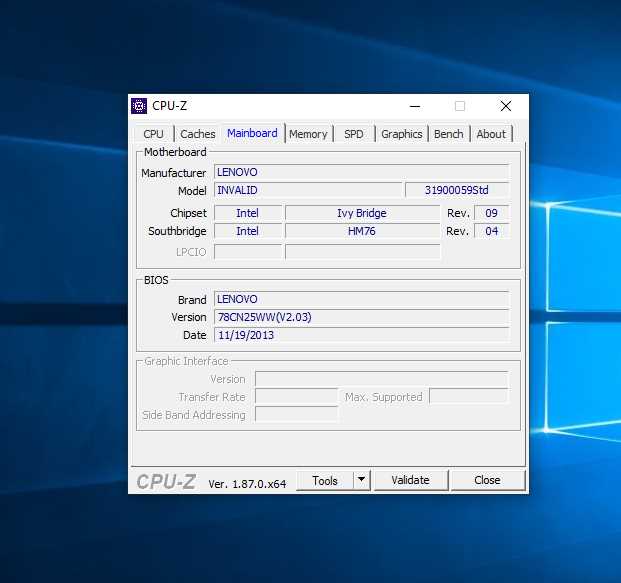
Task: Click chipset value Ivy Bridge
Action: pos(362,213)
